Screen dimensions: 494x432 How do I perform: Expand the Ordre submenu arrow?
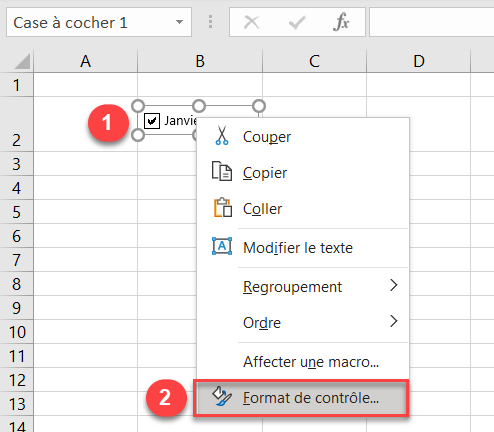[x=394, y=321]
